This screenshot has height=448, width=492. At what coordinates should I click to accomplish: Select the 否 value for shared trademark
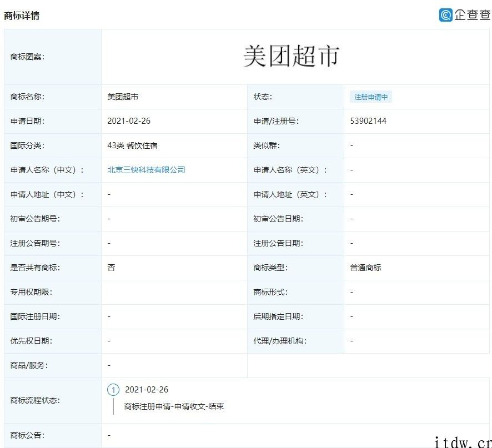(x=111, y=268)
